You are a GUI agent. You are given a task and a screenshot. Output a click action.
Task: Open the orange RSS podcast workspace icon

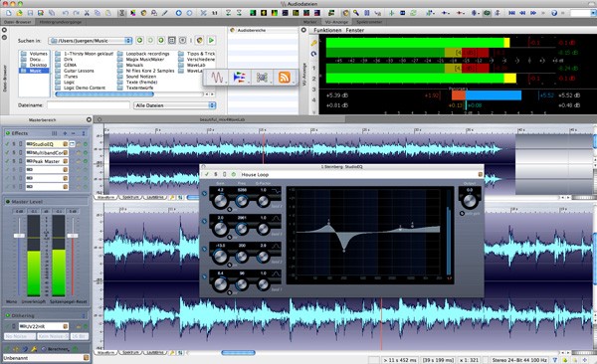coord(284,78)
